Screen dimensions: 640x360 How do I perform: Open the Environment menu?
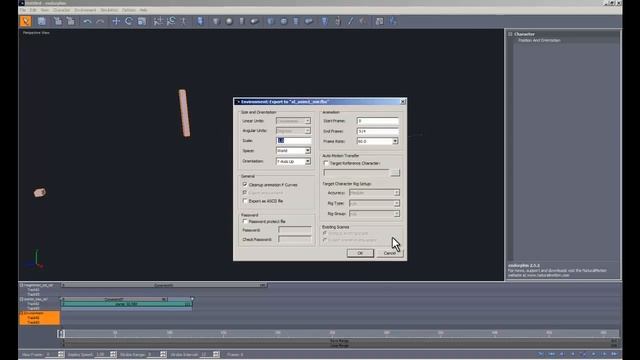click(85, 10)
